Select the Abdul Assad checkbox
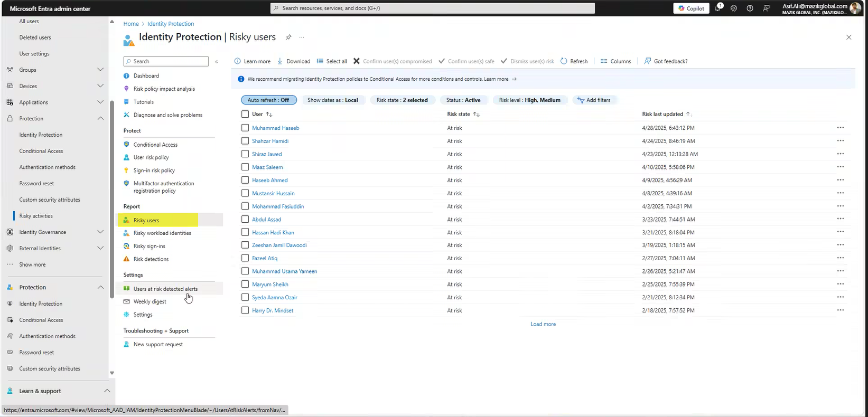This screenshot has height=417, width=868. [x=245, y=219]
